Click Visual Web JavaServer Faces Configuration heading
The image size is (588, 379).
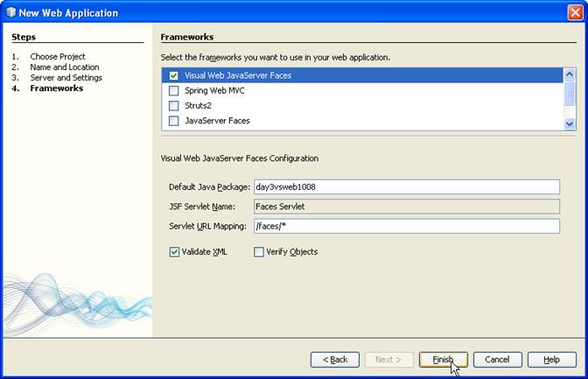coord(240,158)
